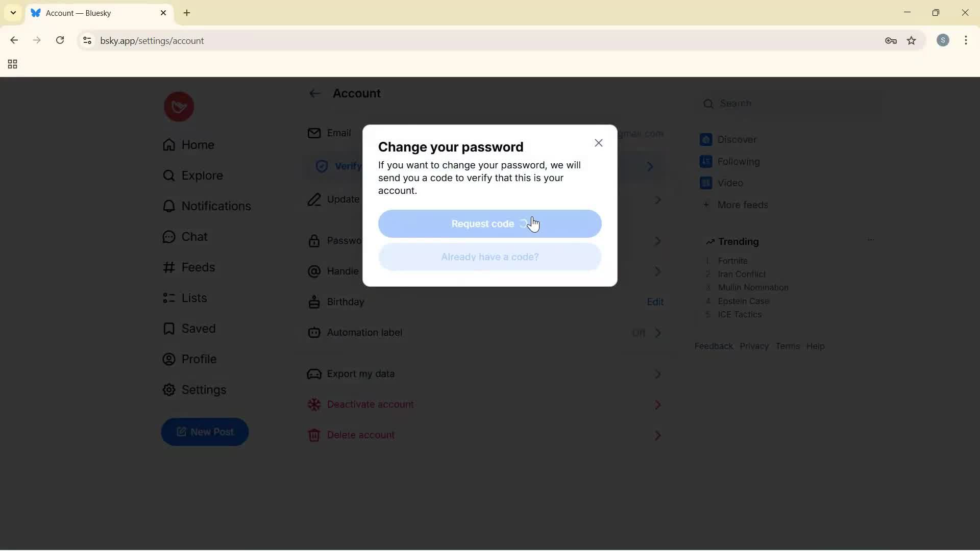Open Chat from the sidebar

click(x=168, y=236)
